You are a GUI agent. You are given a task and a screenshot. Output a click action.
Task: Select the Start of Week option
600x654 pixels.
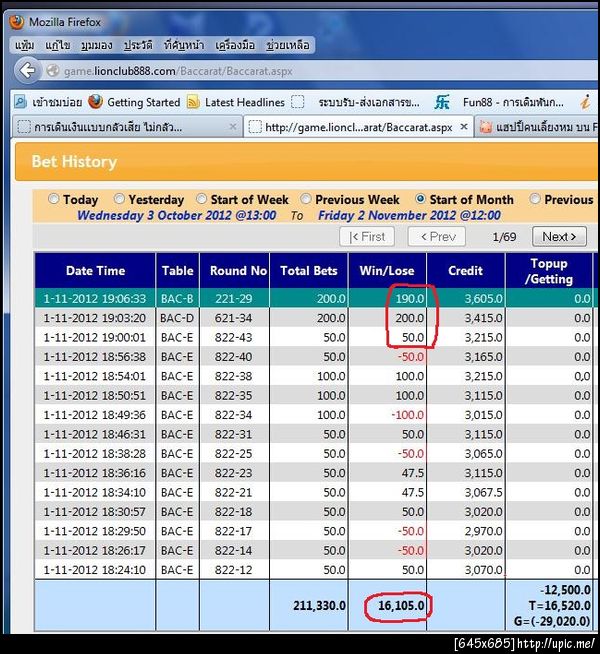click(201, 199)
